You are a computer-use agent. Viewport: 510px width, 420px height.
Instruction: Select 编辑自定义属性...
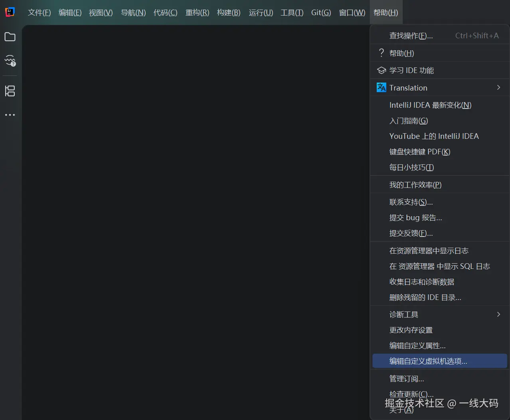[x=440, y=345]
